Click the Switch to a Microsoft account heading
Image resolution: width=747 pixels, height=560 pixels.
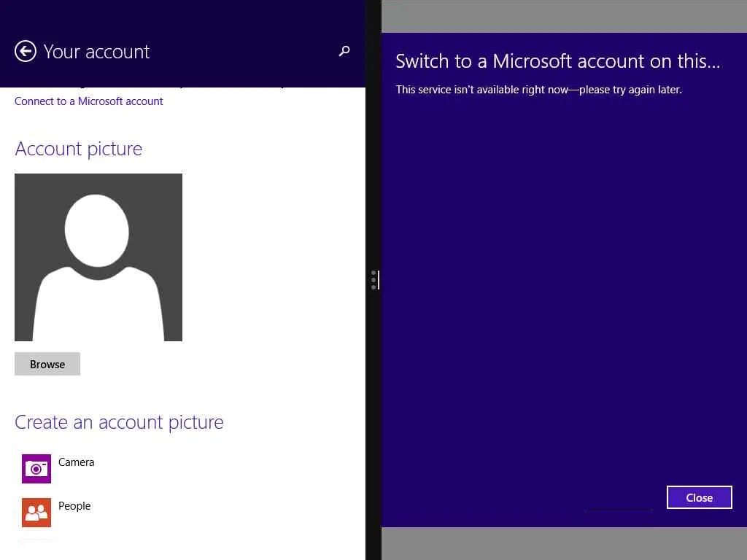(558, 61)
